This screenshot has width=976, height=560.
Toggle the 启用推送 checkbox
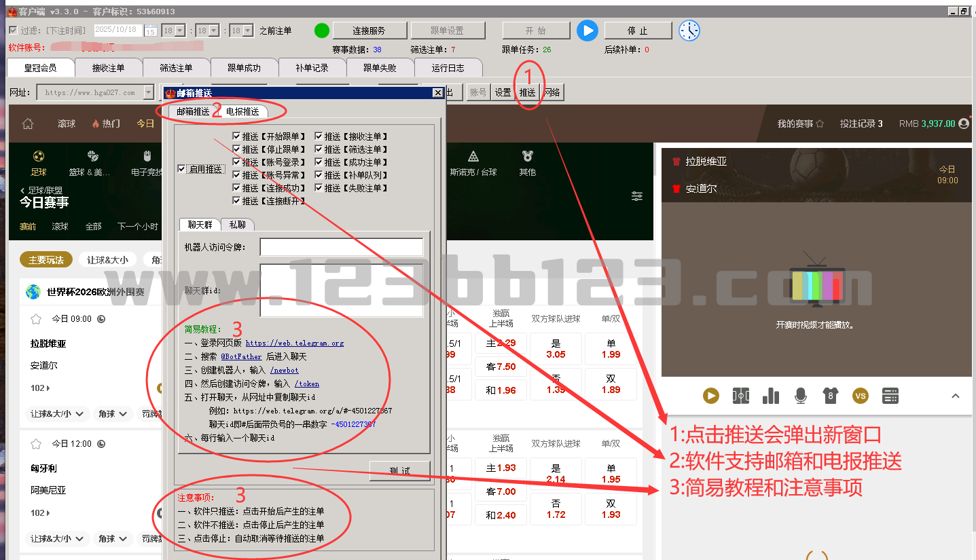click(x=181, y=169)
